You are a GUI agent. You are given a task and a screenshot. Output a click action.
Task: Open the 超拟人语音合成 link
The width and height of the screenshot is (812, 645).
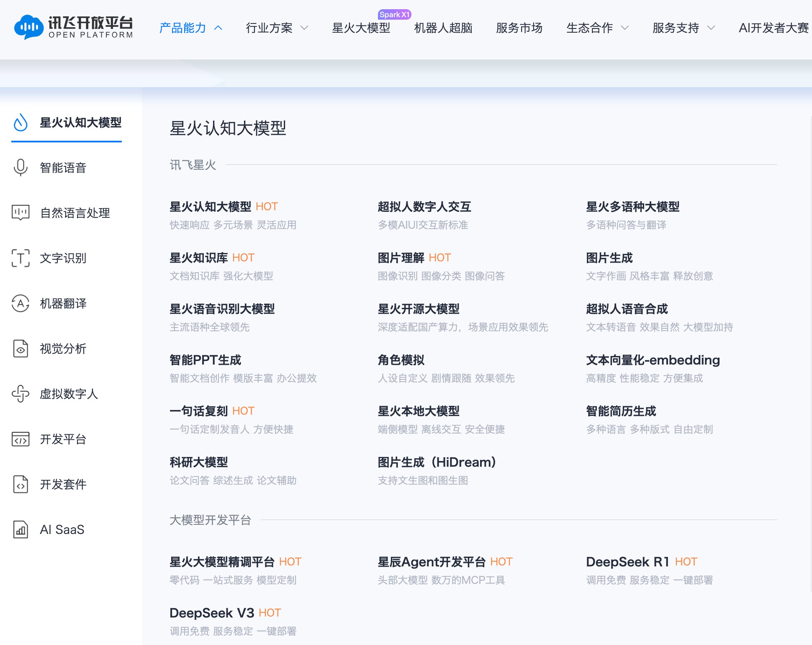click(x=627, y=309)
